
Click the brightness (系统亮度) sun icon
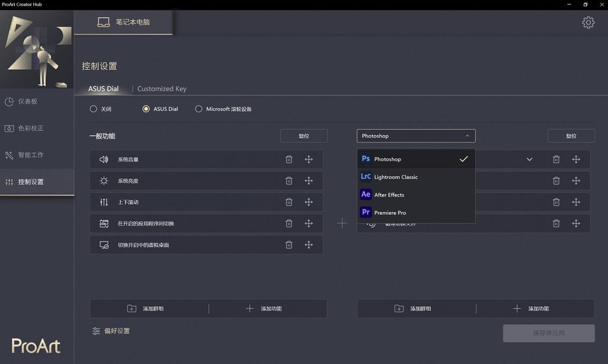104,180
